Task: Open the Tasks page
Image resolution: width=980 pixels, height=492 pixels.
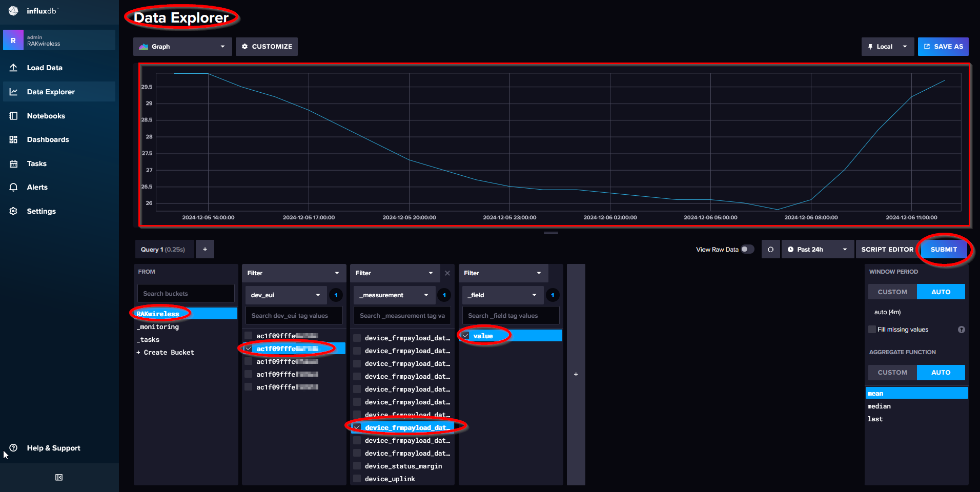Action: coord(36,163)
